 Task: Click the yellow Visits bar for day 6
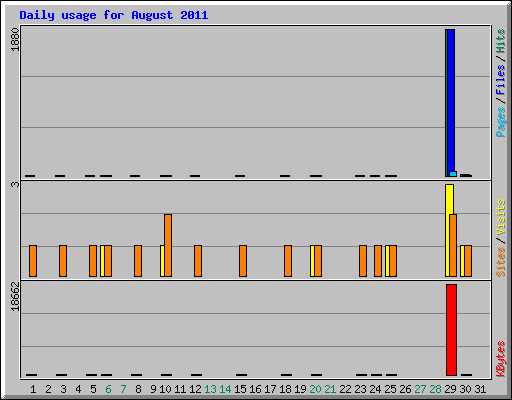(x=102, y=261)
